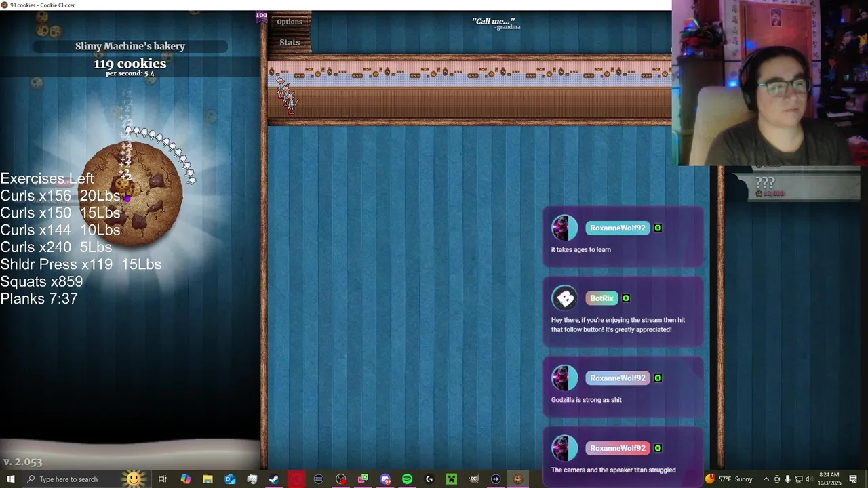The height and width of the screenshot is (488, 868).
Task: Click the green badge beside BotRix
Action: coord(626,298)
